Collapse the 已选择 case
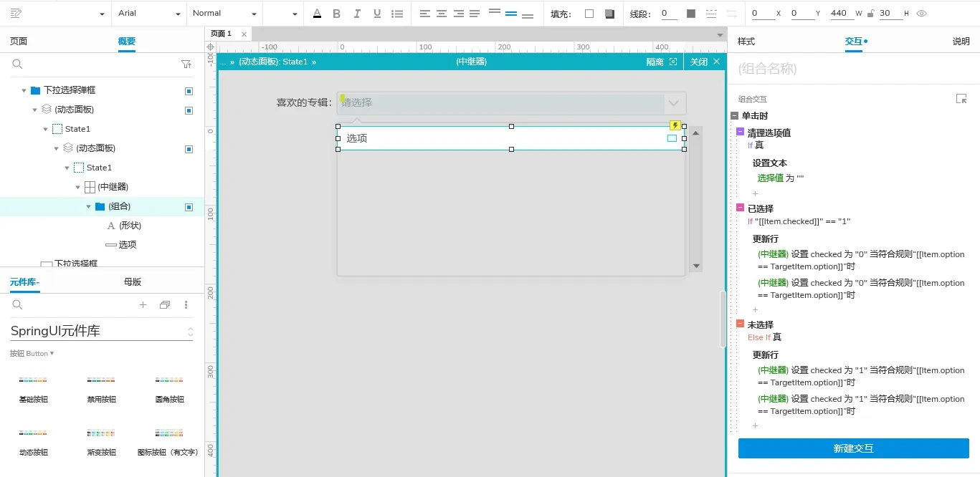This screenshot has height=477, width=980. coord(741,208)
